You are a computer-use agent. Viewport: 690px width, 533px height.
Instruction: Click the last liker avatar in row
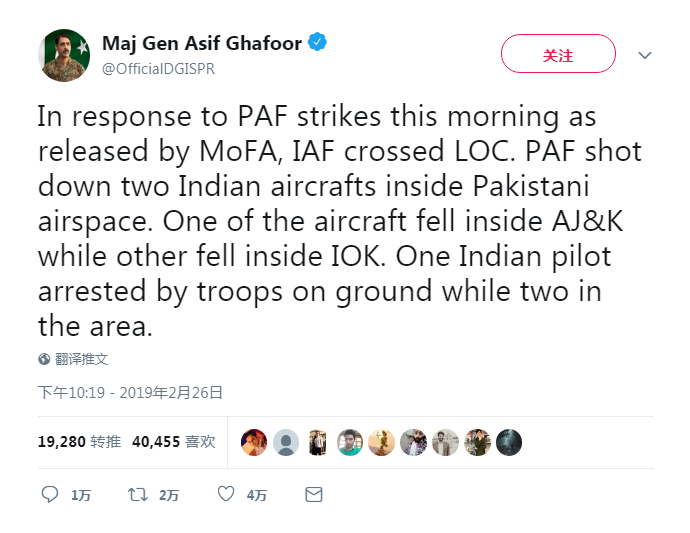coord(509,442)
